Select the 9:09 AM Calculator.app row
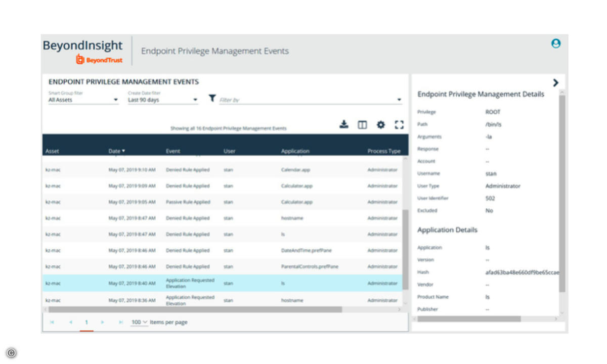607x364 pixels. click(222, 186)
